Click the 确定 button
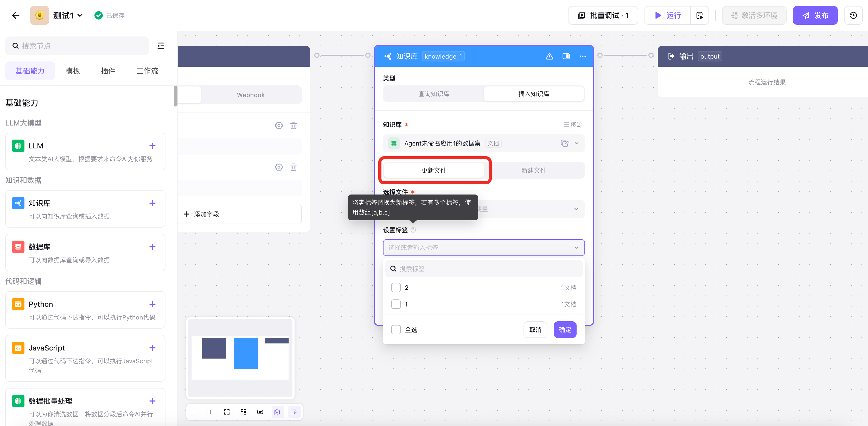868x426 pixels. 565,330
